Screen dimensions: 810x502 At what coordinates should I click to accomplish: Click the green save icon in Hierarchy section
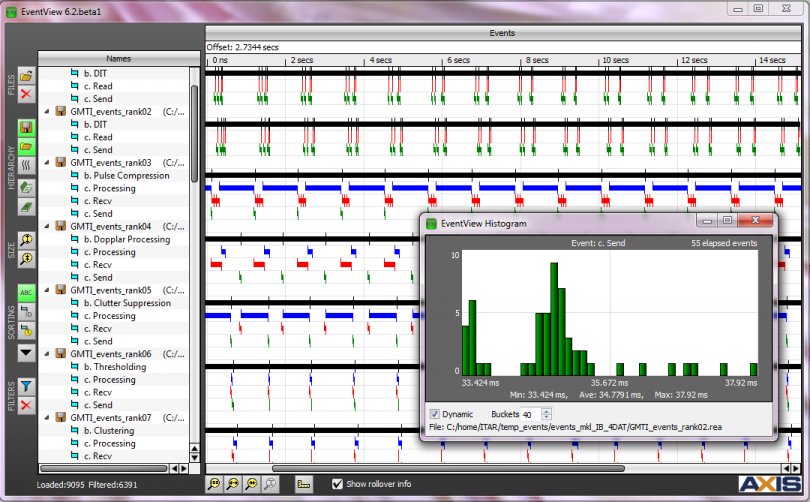[x=26, y=128]
